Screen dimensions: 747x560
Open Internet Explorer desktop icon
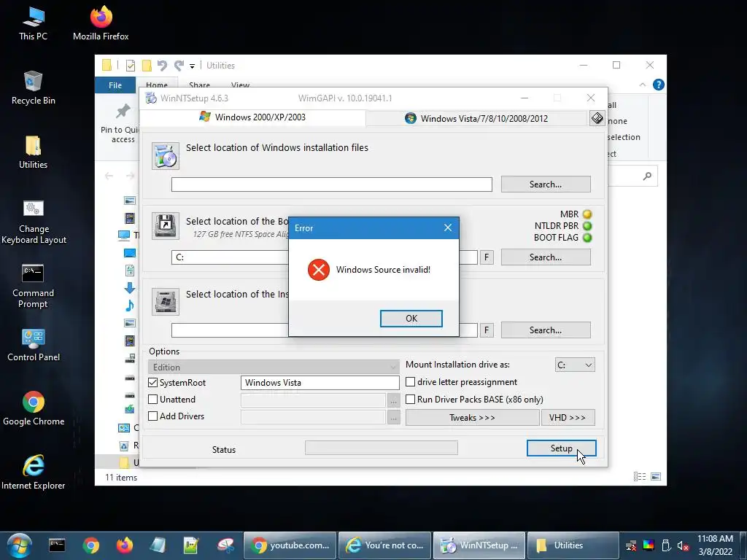pos(34,472)
